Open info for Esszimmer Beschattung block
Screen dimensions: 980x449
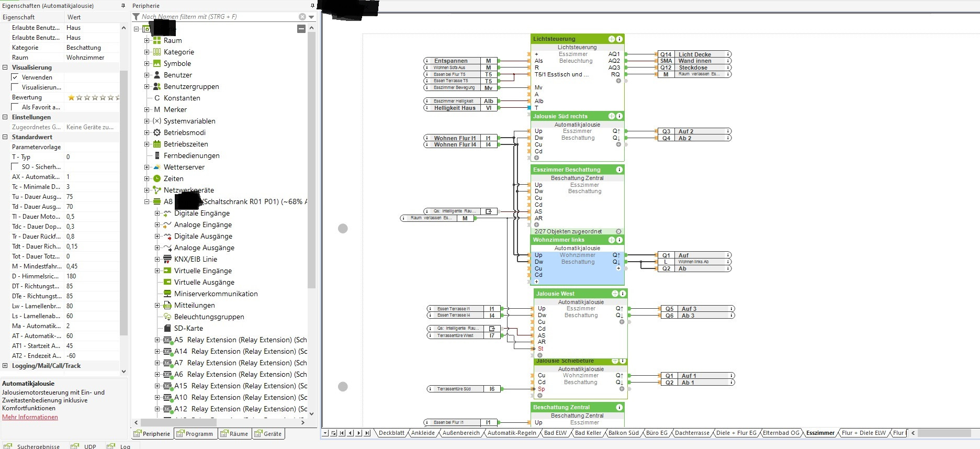coord(619,170)
